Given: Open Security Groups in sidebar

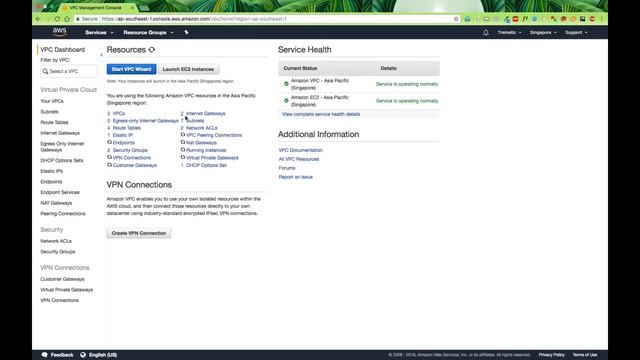Looking at the screenshot, I should click(x=58, y=251).
